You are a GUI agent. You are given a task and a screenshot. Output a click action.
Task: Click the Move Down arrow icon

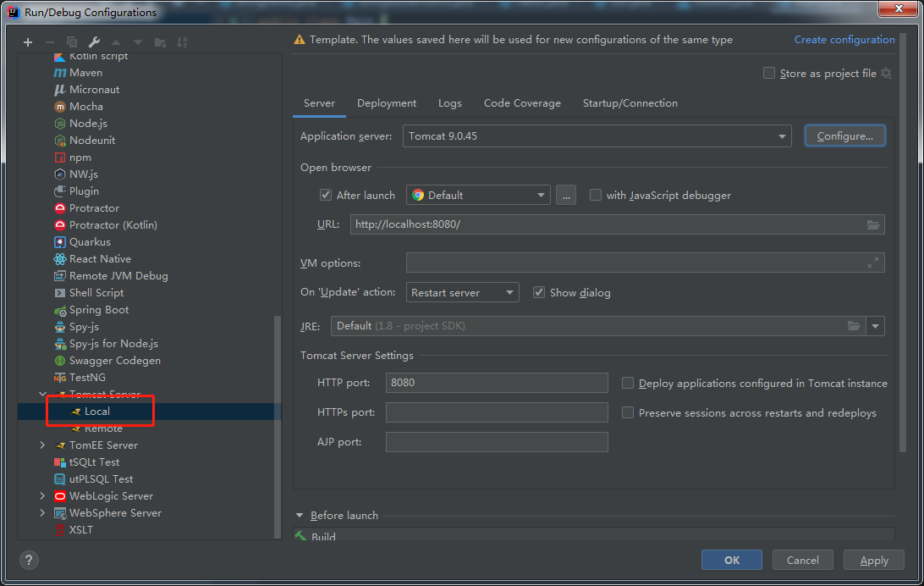[138, 42]
